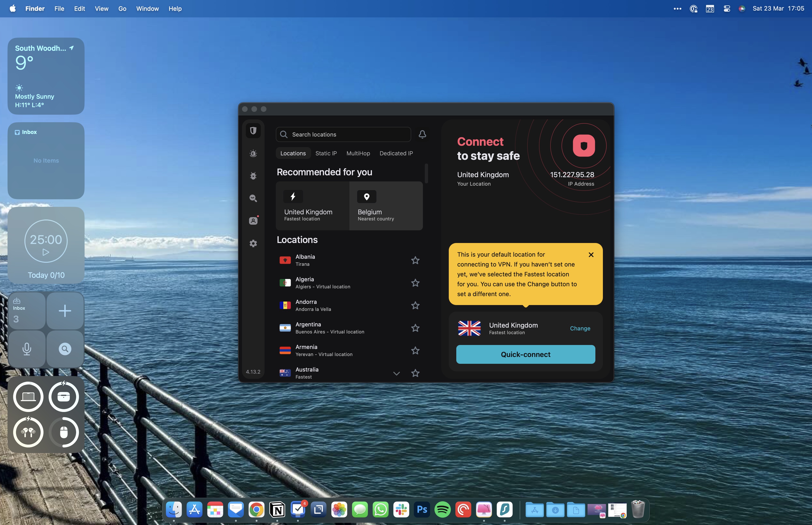Image resolution: width=812 pixels, height=525 pixels.
Task: Open the Search feature in the sidebar
Action: point(253,198)
